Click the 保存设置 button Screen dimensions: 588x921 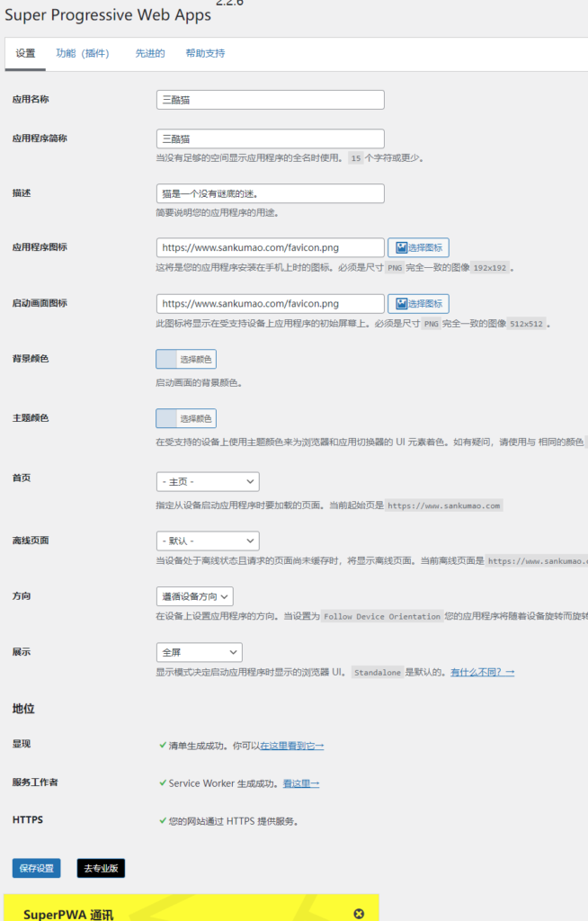tap(36, 868)
